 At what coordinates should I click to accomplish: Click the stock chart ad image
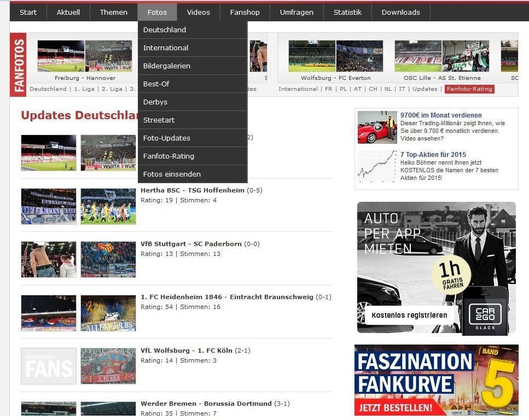click(377, 166)
